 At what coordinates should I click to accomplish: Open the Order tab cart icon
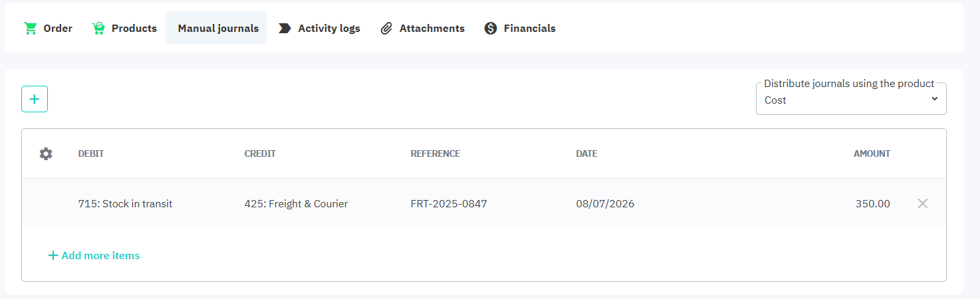[30, 29]
